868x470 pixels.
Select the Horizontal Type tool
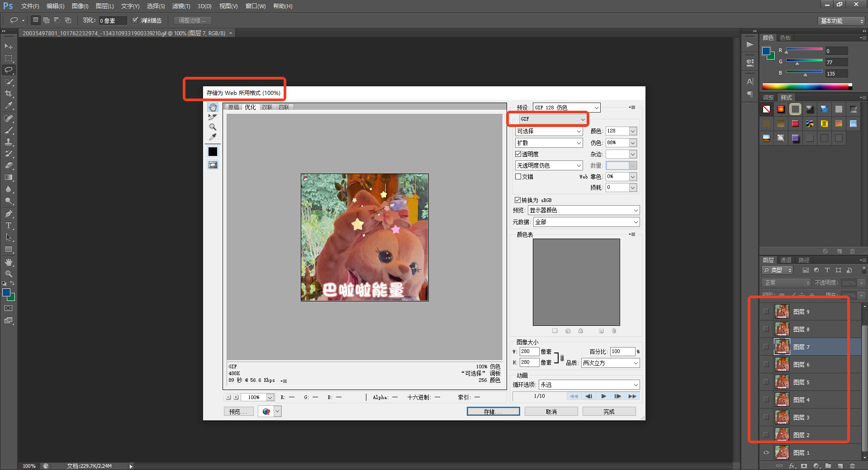click(x=9, y=225)
